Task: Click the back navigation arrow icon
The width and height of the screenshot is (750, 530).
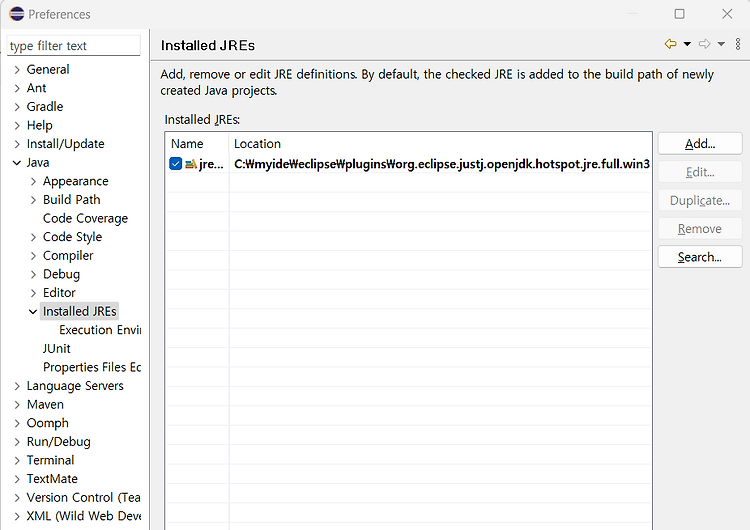Action: click(671, 44)
